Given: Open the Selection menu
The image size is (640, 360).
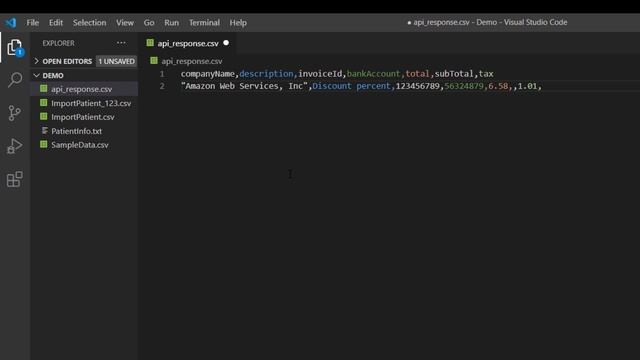Looking at the screenshot, I should click(x=89, y=22).
